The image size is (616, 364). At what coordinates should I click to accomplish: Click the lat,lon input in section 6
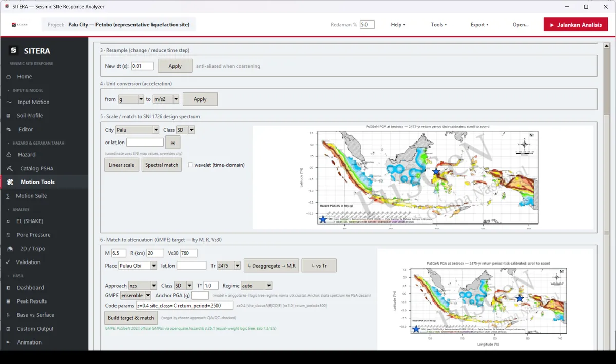(x=191, y=266)
